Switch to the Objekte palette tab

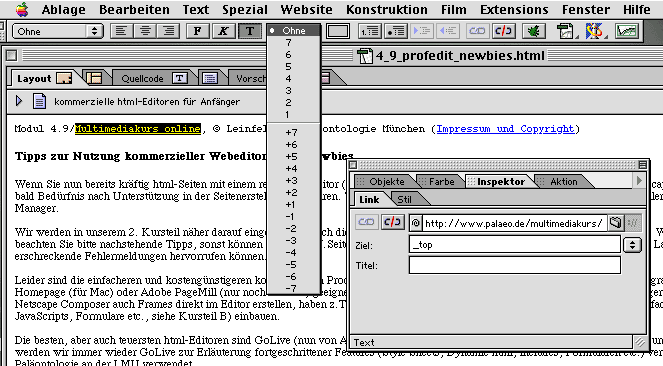click(x=385, y=182)
